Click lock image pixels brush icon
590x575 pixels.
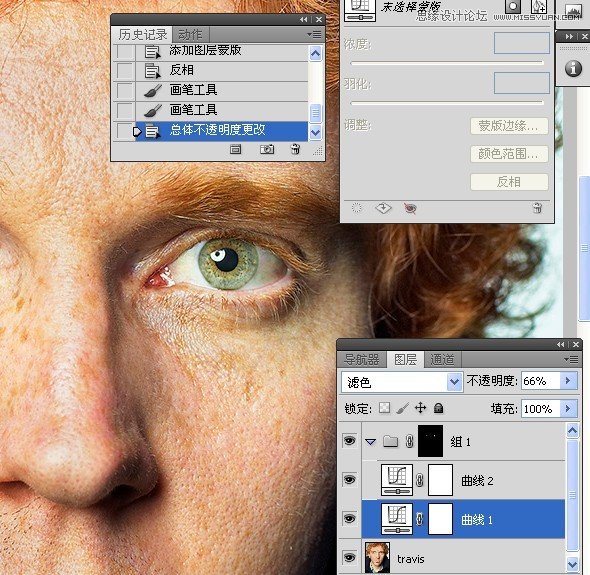pyautogui.click(x=403, y=408)
